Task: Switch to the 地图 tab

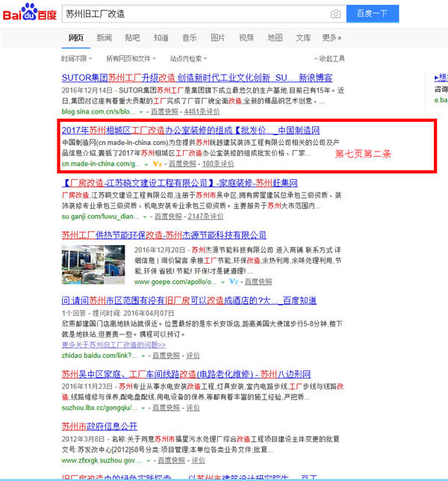Action: pos(275,38)
